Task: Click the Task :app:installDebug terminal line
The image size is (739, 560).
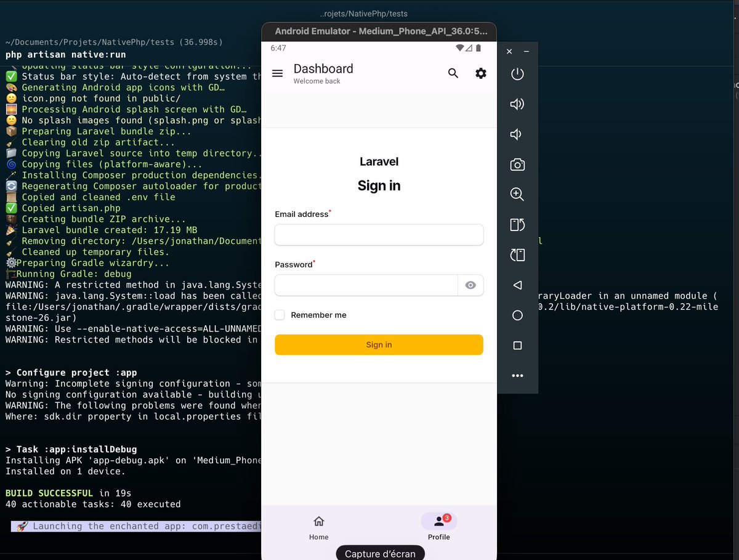Action: pyautogui.click(x=71, y=449)
